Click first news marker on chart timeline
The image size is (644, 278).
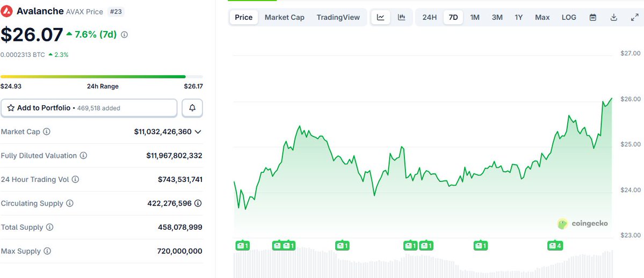pos(242,246)
